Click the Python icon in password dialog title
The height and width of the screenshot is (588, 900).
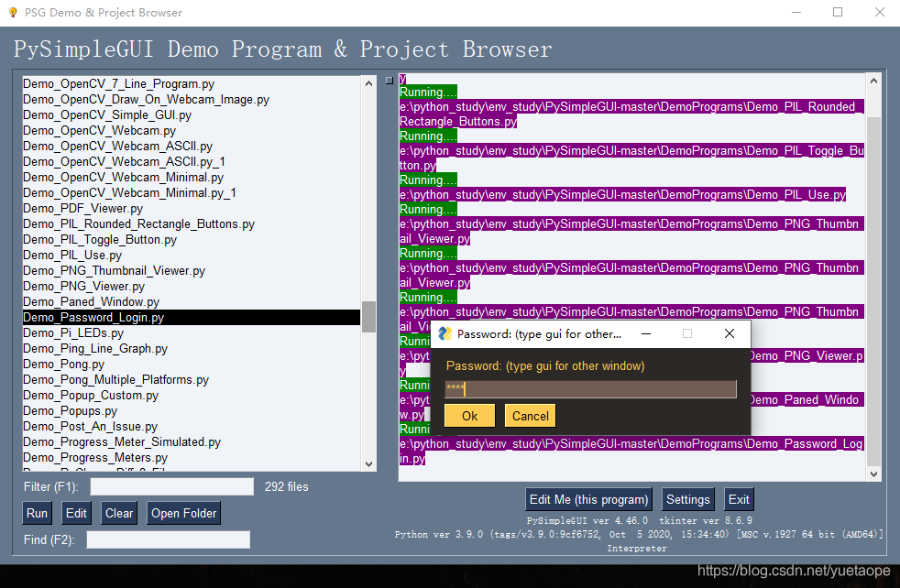(445, 334)
